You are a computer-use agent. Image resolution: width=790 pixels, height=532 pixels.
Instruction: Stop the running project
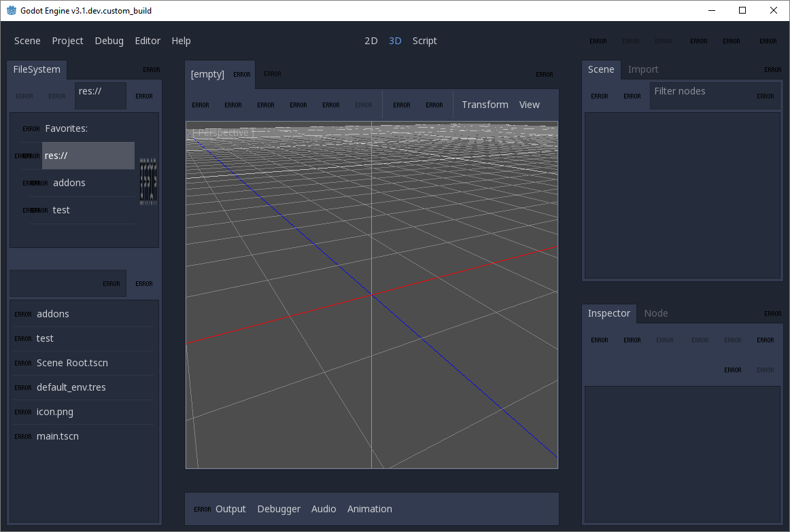coord(664,41)
